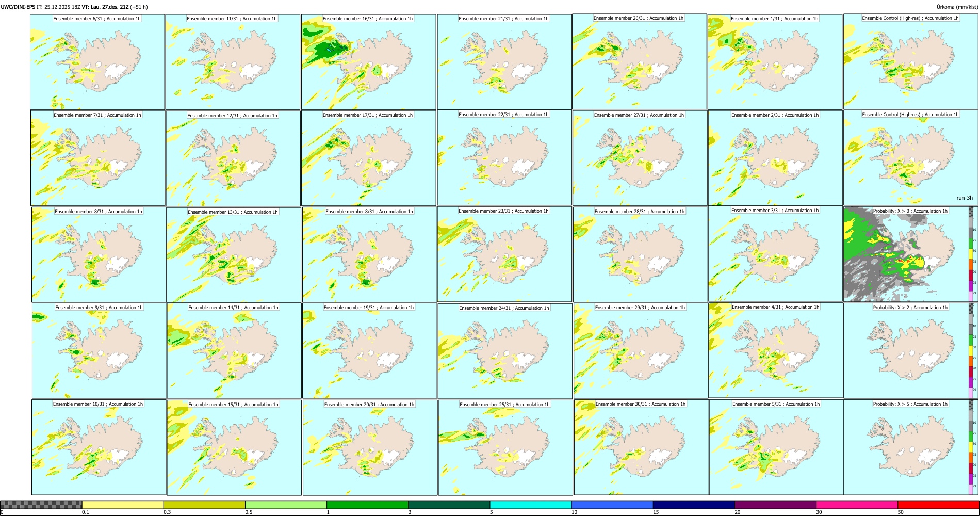Open the Ensemble member 26/31 map
Image resolution: width=980 pixels, height=516 pixels.
click(639, 61)
